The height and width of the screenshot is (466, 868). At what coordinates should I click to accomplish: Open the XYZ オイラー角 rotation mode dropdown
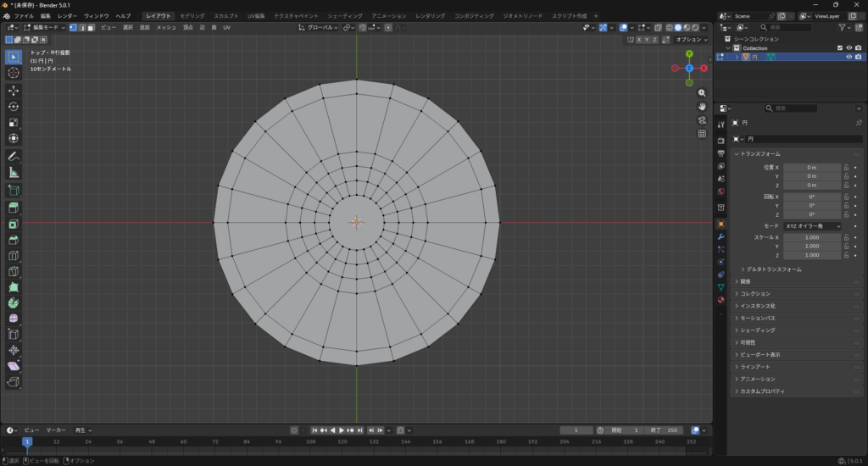[x=812, y=226]
